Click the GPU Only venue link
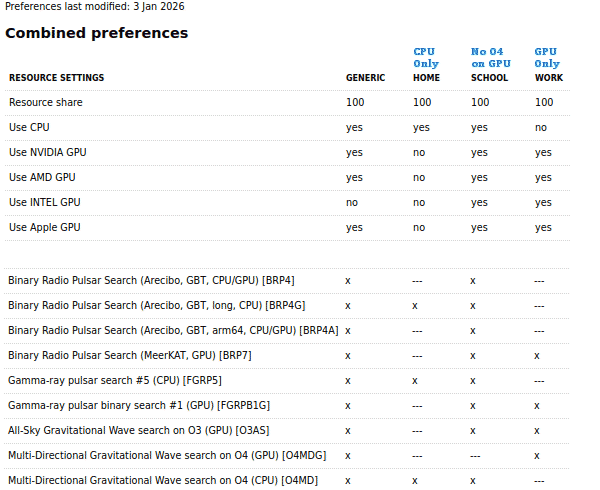Screen dimensions: 600x490 click(547, 57)
